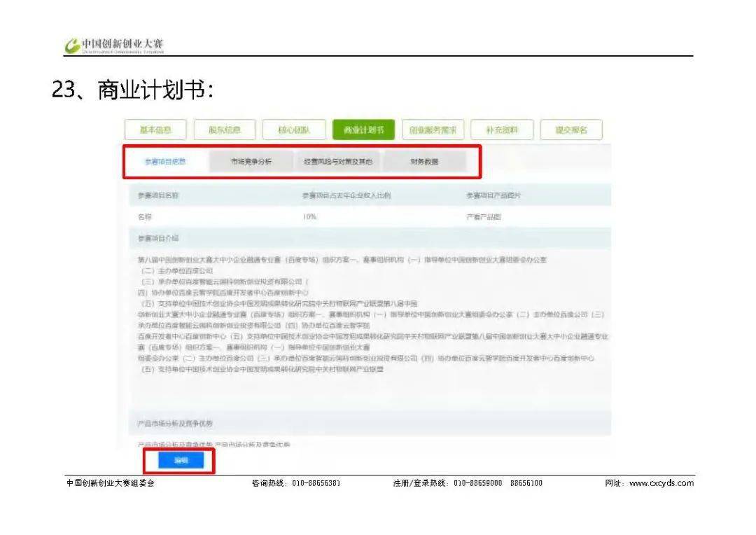Select the 参赛项目信息 sub-tab

(x=165, y=162)
